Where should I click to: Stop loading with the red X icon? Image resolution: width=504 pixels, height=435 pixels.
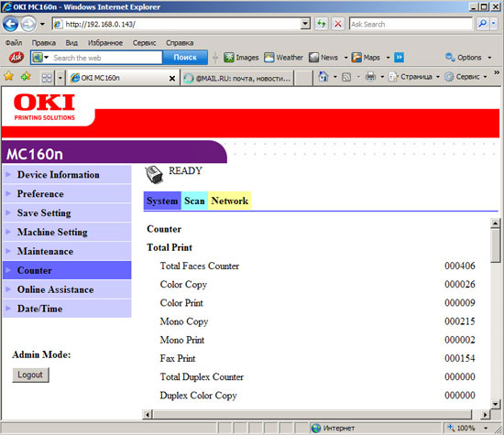point(338,24)
